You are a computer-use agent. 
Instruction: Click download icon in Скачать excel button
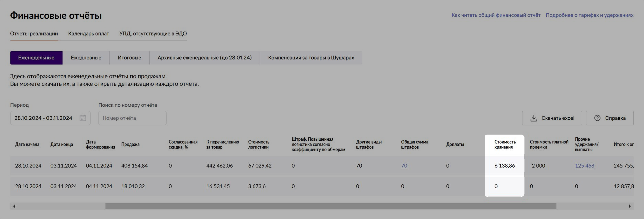point(534,118)
